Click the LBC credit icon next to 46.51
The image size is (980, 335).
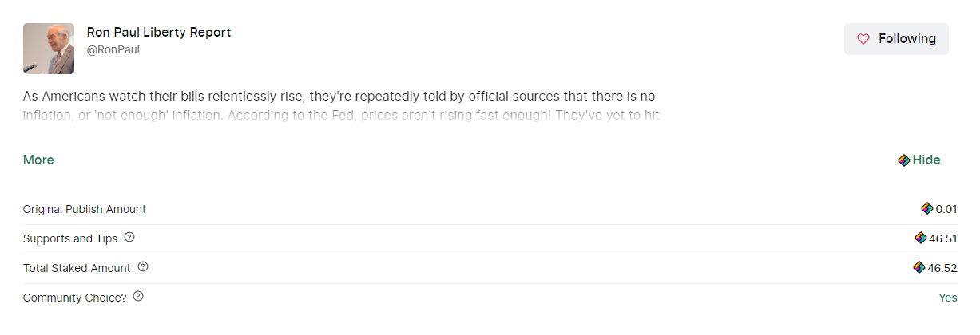point(921,238)
